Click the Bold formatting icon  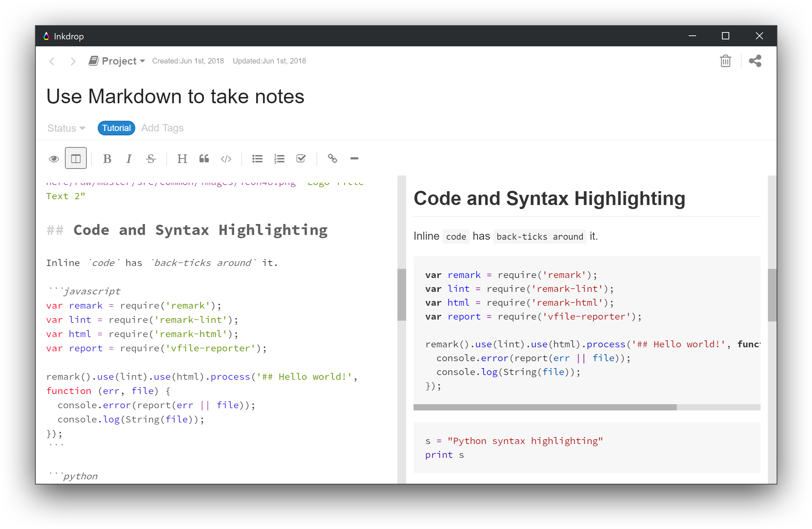click(107, 159)
